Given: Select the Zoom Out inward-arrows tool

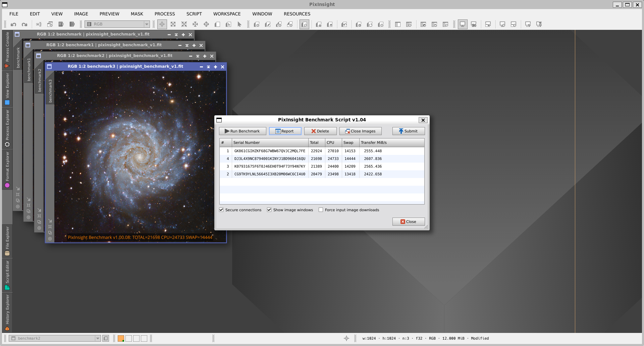Looking at the screenshot, I should click(184, 24).
